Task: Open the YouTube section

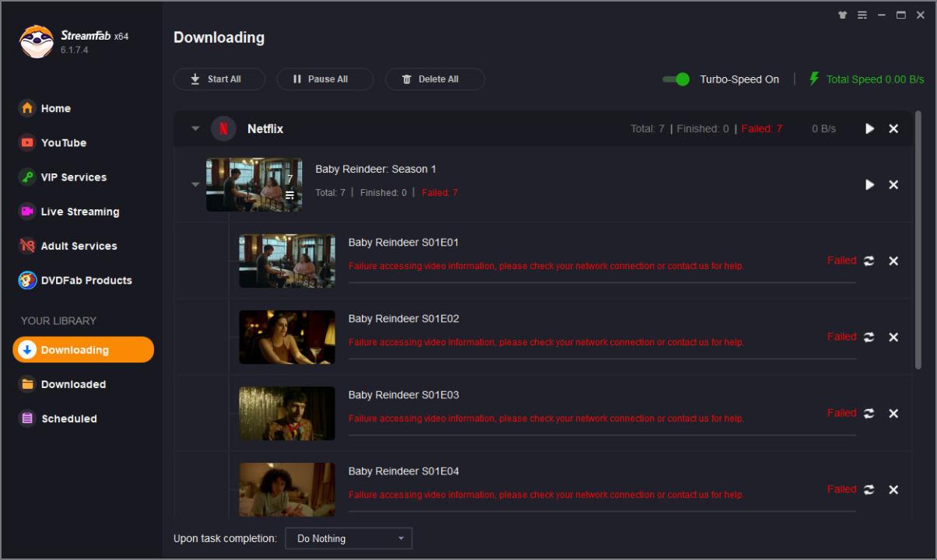Action: (x=63, y=143)
